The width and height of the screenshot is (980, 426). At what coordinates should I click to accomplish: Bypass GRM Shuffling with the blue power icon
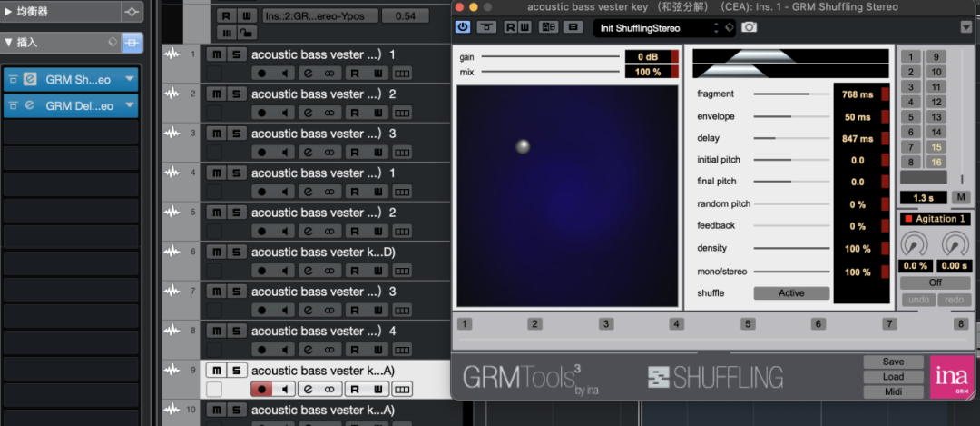463,27
